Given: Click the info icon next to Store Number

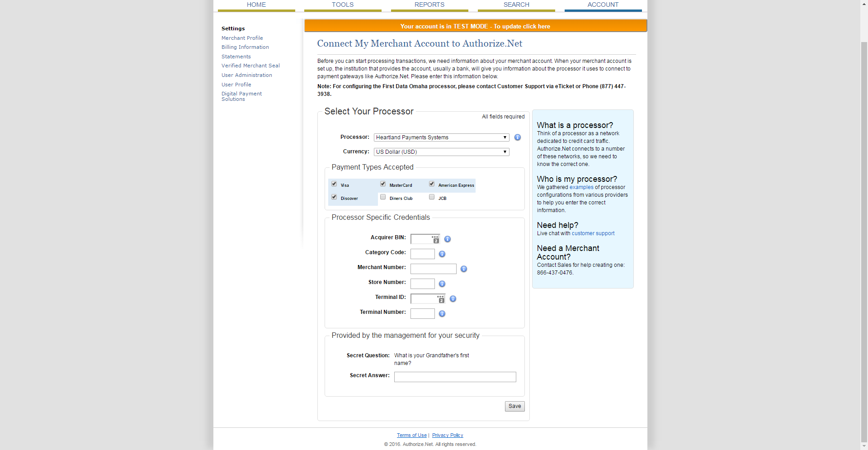Looking at the screenshot, I should pyautogui.click(x=442, y=284).
